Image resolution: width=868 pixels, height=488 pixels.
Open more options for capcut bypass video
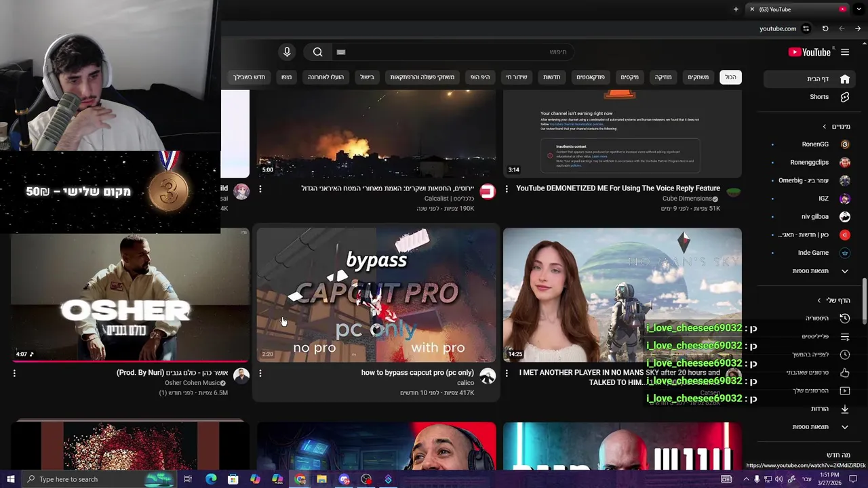260,373
